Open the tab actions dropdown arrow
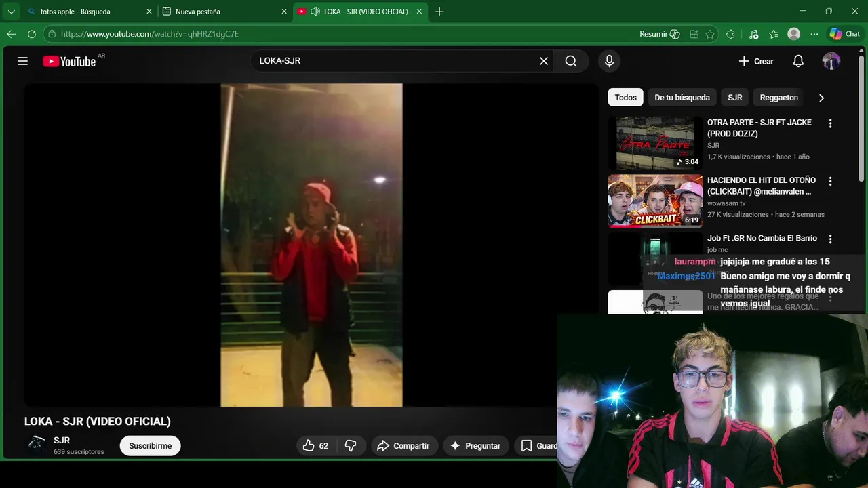 click(x=11, y=12)
